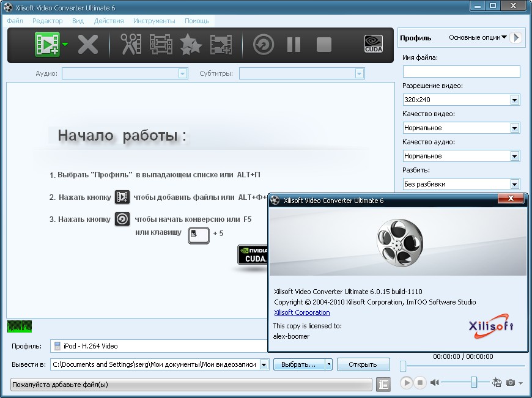Viewport: 532px width, 398px height.
Task: Stop the preview playback
Action: [x=419, y=383]
